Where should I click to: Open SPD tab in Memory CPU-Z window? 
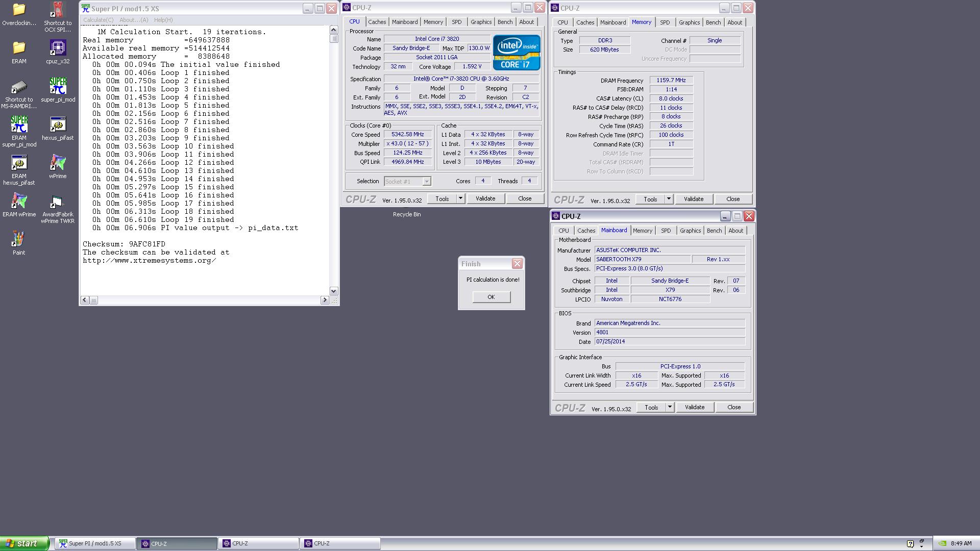665,22
